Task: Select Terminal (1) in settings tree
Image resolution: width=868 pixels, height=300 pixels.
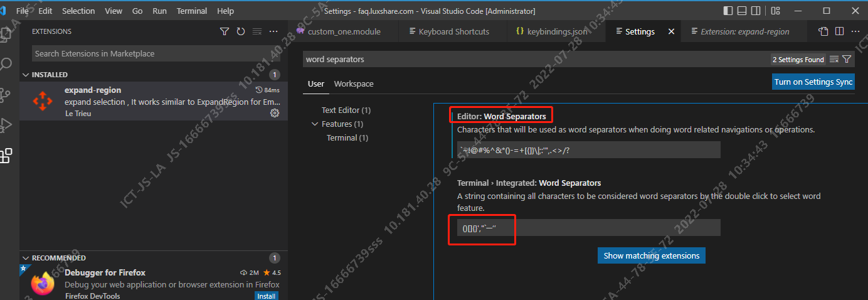Action: point(347,137)
